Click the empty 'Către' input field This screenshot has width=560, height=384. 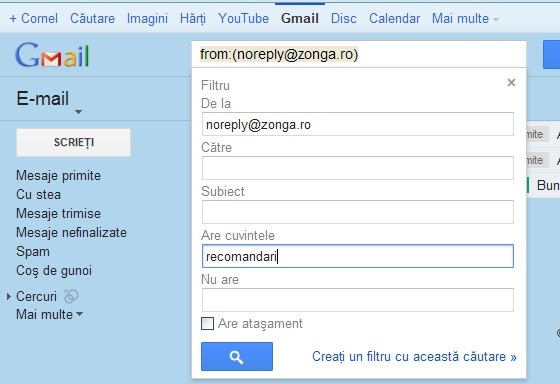358,168
